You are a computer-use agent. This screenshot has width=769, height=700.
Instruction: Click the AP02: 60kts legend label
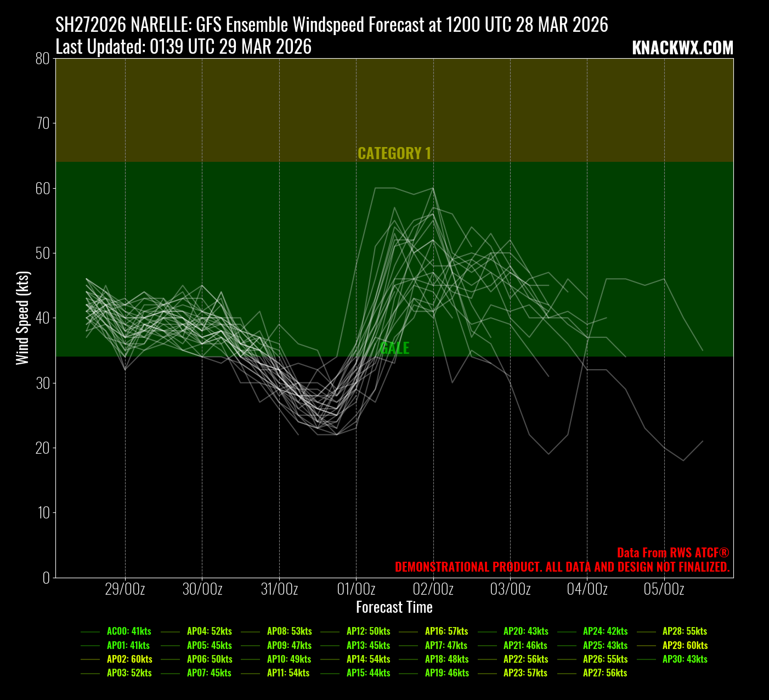pyautogui.click(x=129, y=659)
